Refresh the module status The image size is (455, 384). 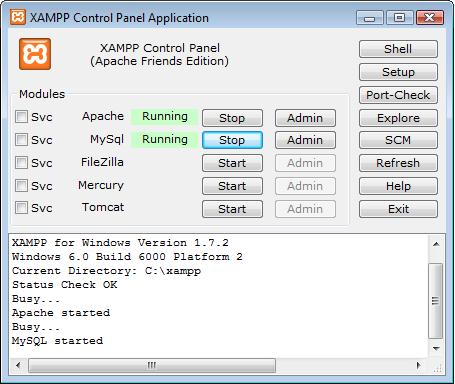[x=398, y=163]
